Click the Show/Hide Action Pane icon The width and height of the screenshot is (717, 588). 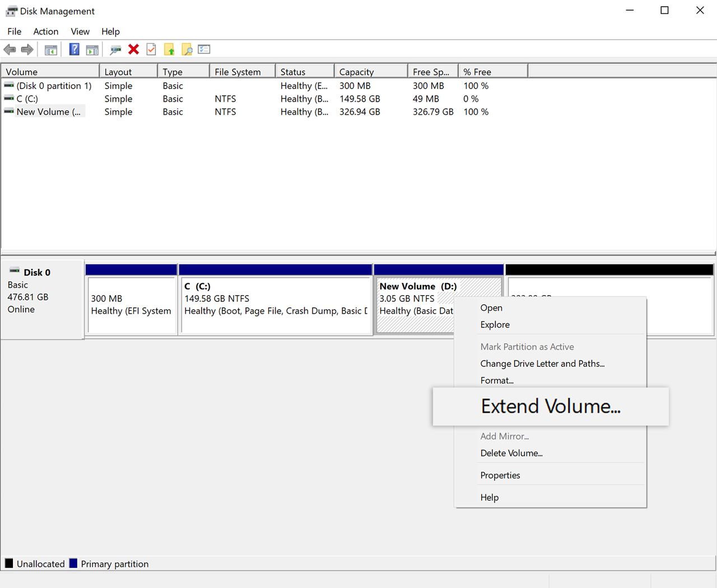tap(92, 50)
